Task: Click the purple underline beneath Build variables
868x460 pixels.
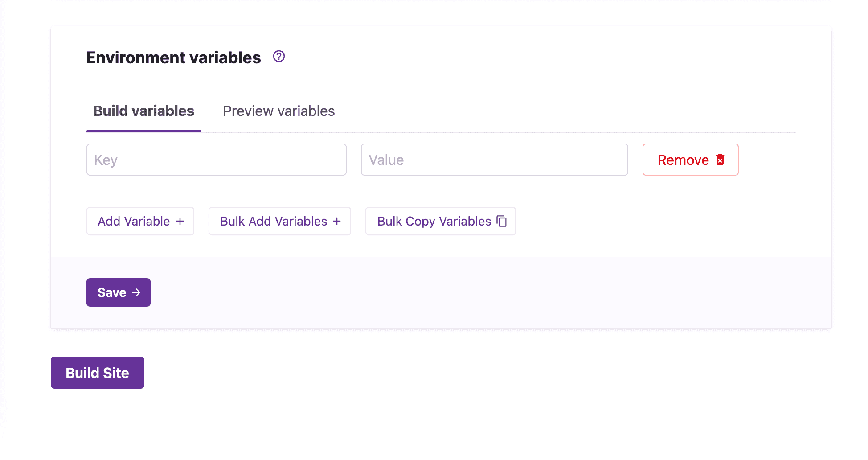Action: tap(143, 131)
